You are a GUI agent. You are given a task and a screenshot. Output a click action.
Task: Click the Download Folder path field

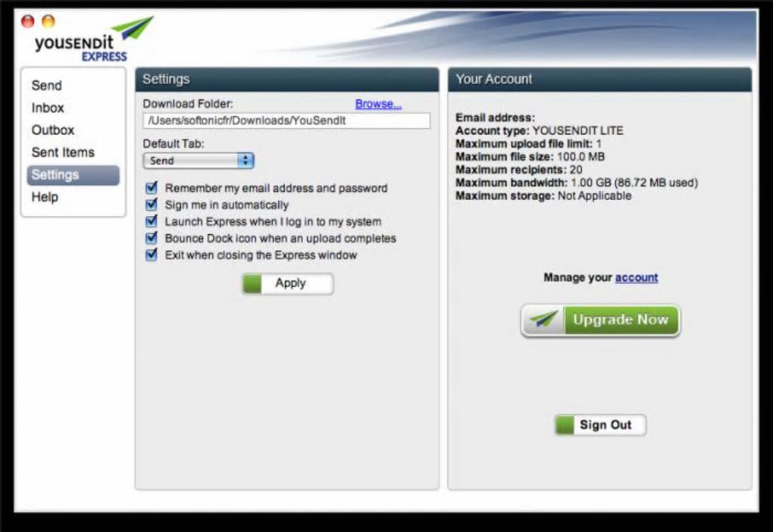coord(286,120)
